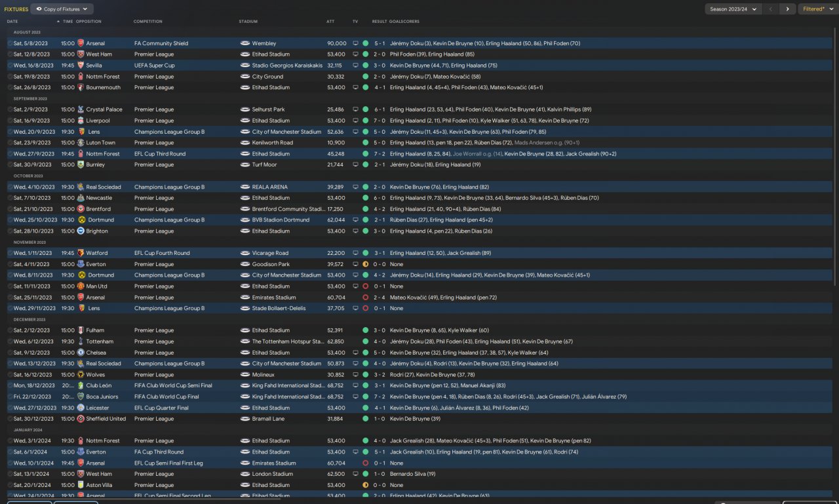Click the Tottenham club badge
This screenshot has height=504, width=839.
click(x=81, y=341)
